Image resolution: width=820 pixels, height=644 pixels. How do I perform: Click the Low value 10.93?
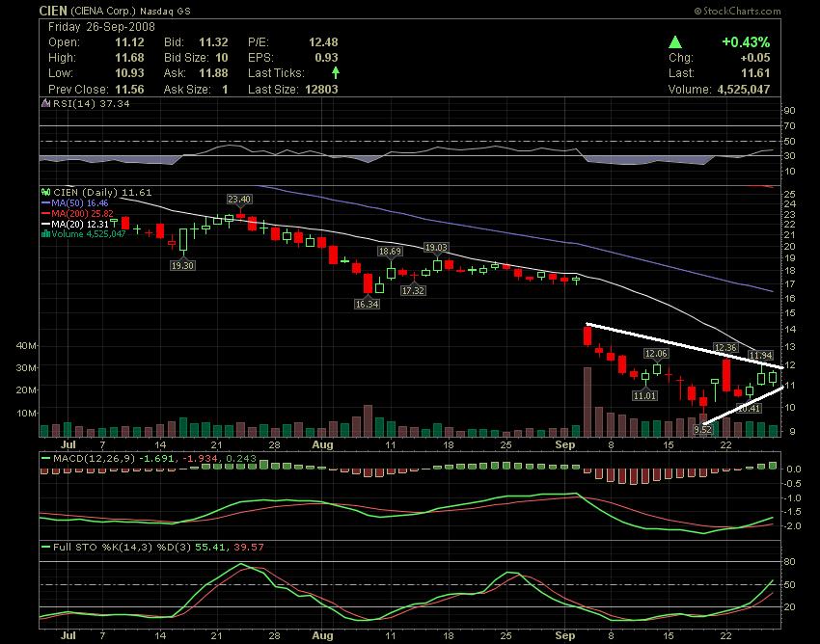[x=129, y=73]
